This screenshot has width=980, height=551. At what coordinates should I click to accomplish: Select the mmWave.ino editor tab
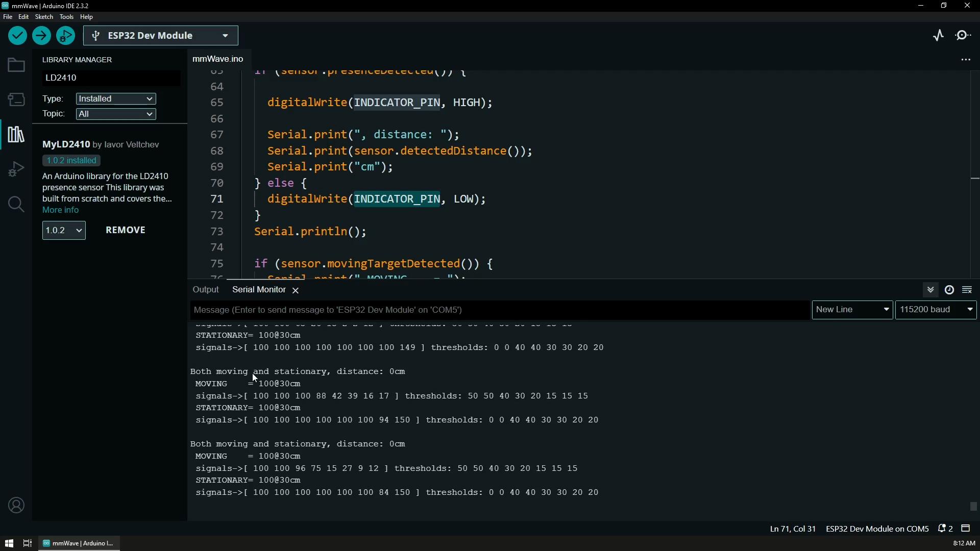pyautogui.click(x=218, y=60)
